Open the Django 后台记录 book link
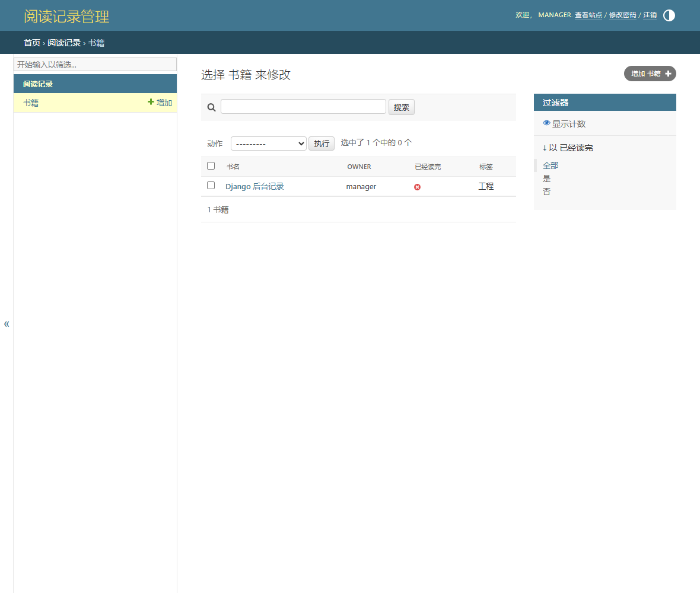 click(254, 187)
